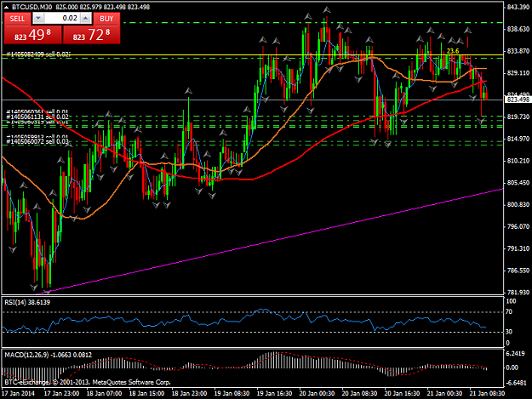Select order label #1405082409 sell 0.02
Image resolution: width=532 pixels, height=399 pixels.
click(38, 54)
